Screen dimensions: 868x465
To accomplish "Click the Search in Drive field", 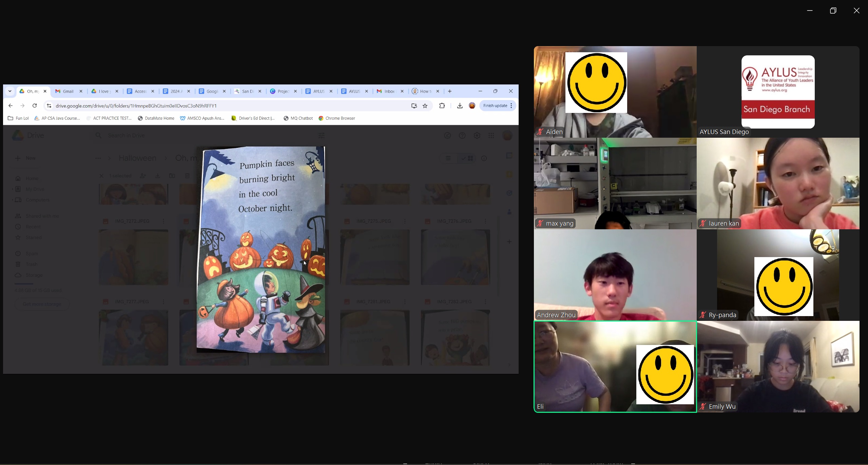I will pyautogui.click(x=210, y=135).
